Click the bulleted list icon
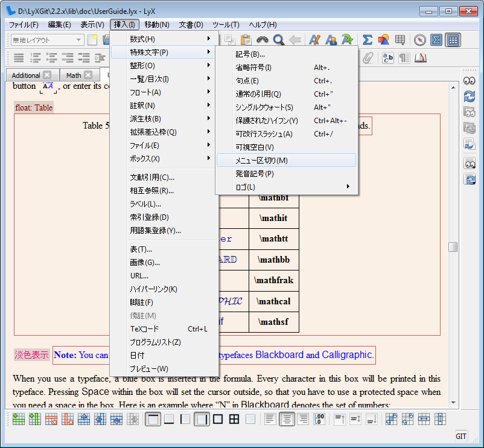 tap(51, 58)
